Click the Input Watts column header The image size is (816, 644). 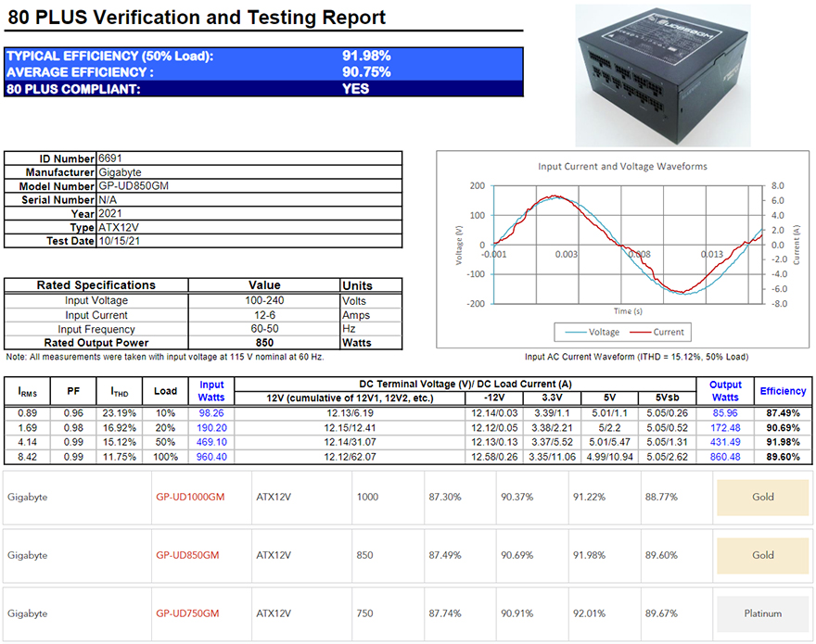[211, 391]
